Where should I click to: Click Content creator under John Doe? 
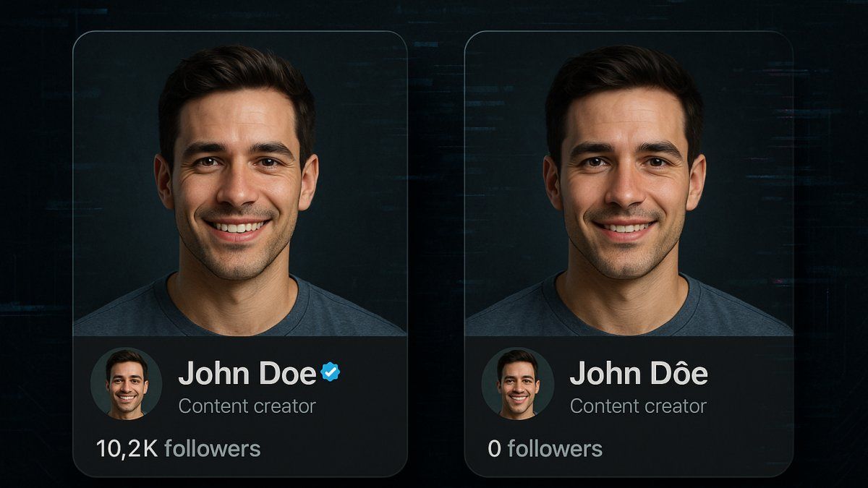click(x=247, y=406)
